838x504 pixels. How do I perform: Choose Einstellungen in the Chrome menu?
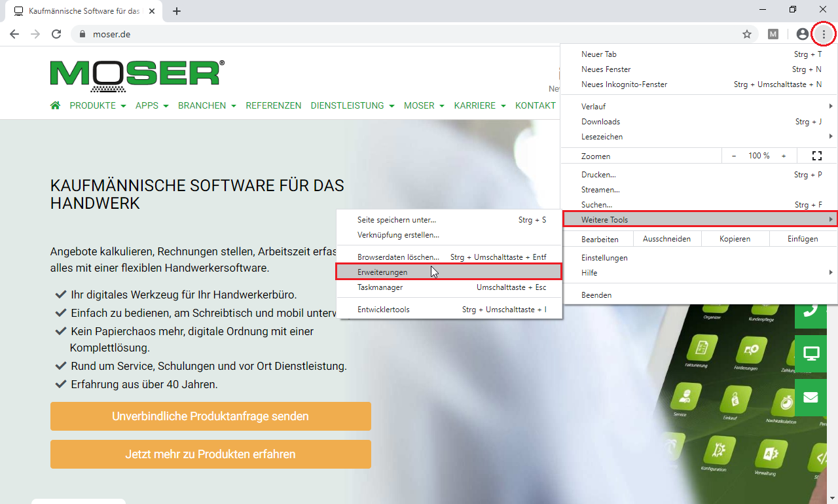[604, 258]
